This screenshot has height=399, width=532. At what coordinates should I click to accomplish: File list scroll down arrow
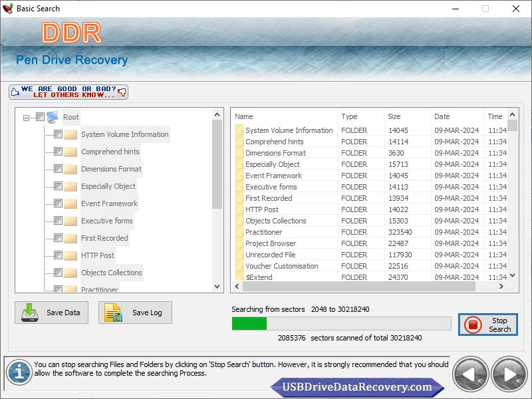pyautogui.click(x=513, y=275)
